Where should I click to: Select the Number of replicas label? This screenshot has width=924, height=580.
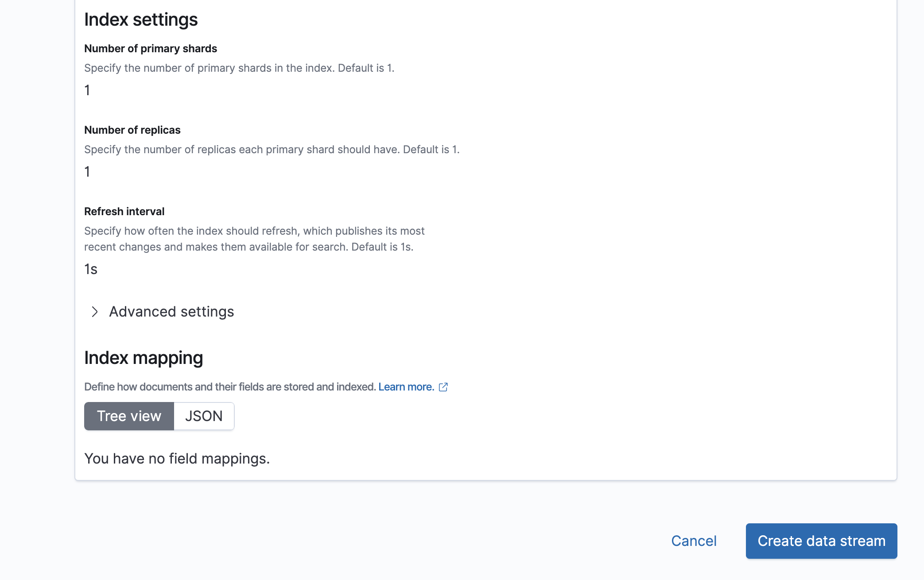point(132,130)
